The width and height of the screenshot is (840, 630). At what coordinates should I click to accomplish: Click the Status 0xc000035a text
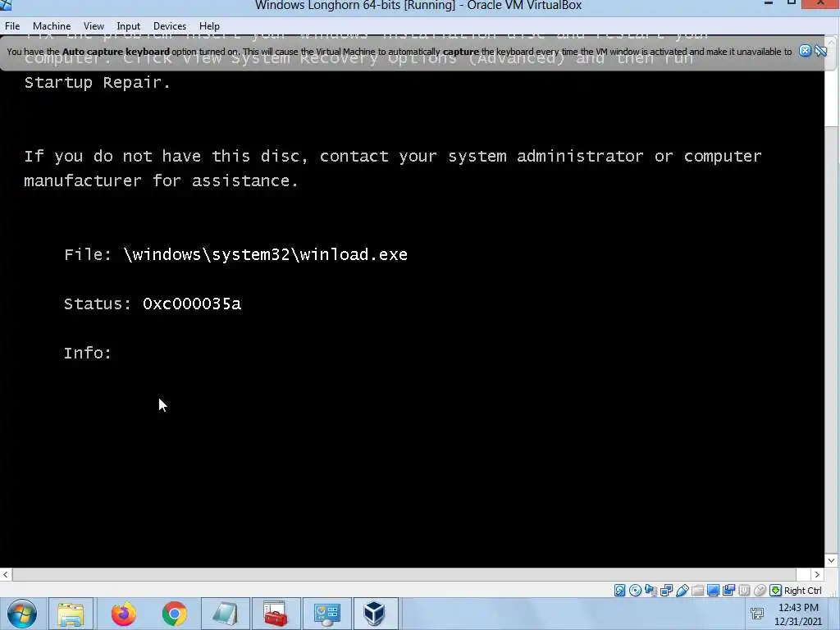point(153,304)
